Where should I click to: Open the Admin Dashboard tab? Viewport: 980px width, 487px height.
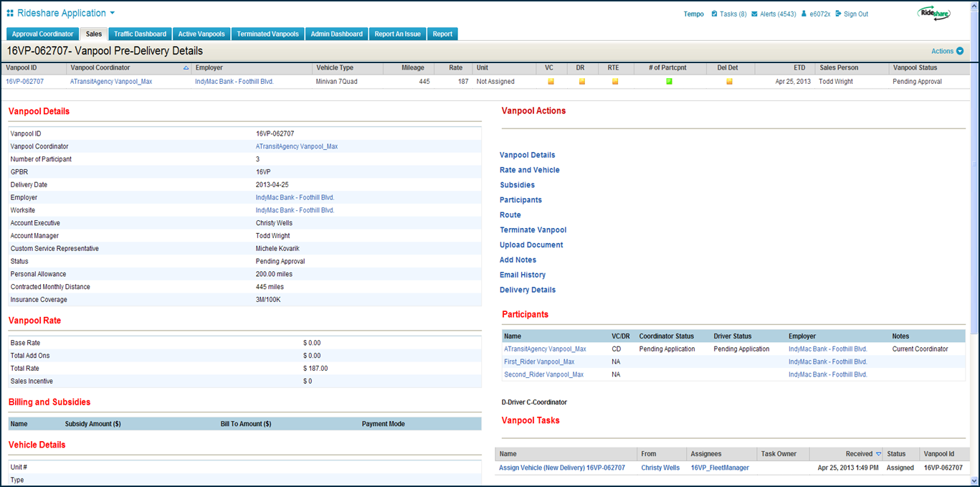coord(336,33)
